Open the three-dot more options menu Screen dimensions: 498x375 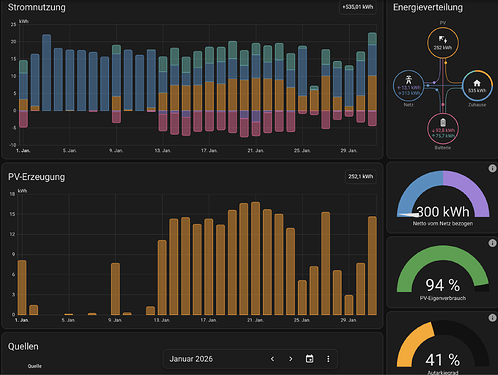(328, 359)
